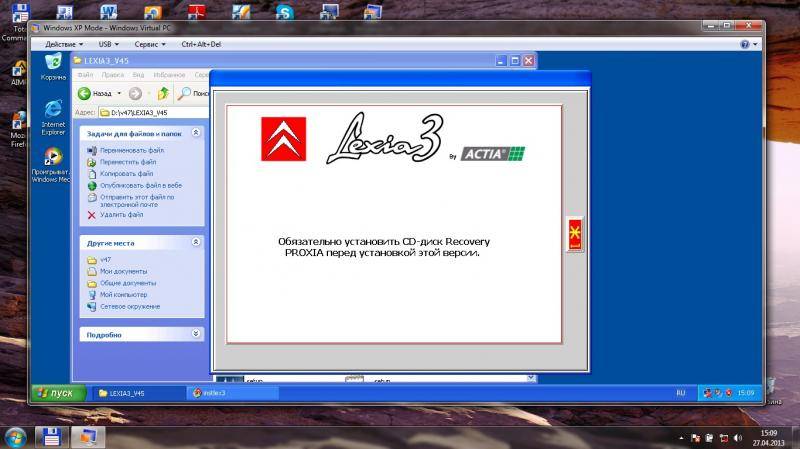800x449 pixels.
Task: Collapse the 'Другие места' panel
Action: coord(196,242)
